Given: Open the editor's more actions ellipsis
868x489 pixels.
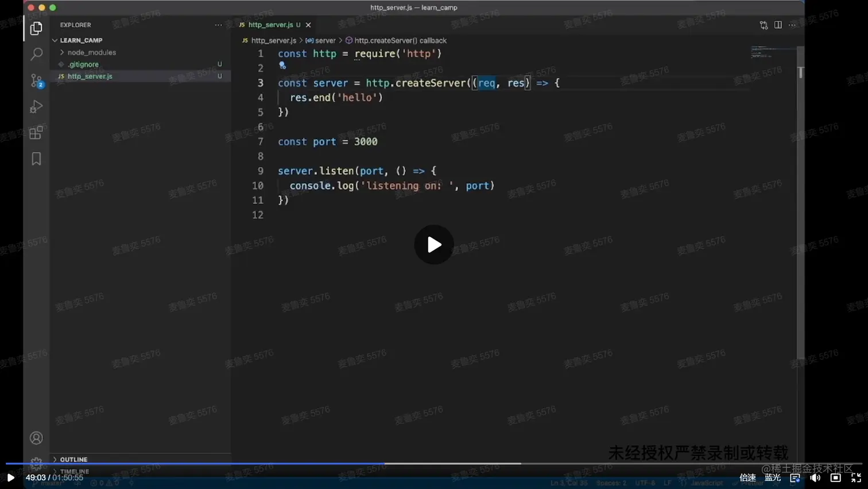Looking at the screenshot, I should click(x=792, y=25).
